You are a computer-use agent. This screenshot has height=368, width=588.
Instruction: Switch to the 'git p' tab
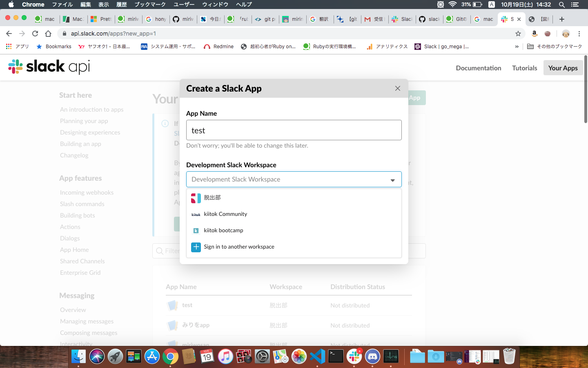tap(265, 19)
